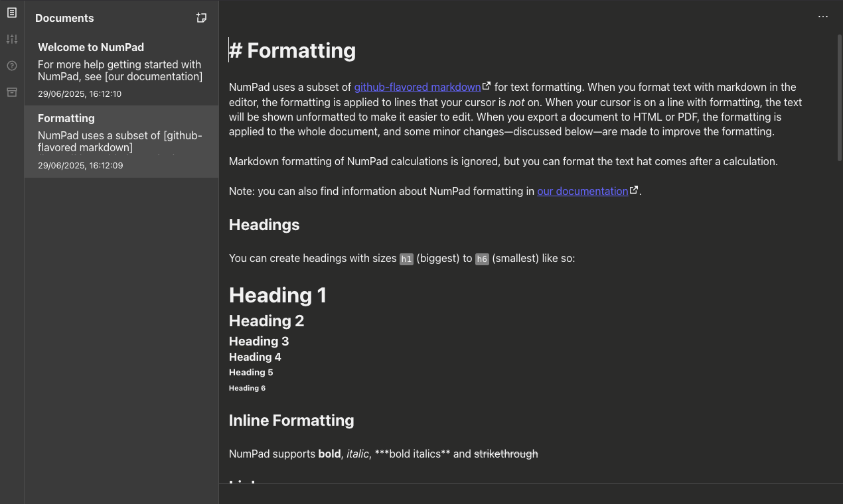The image size is (843, 504).
Task: Click the Inline Formatting heading
Action: (291, 420)
